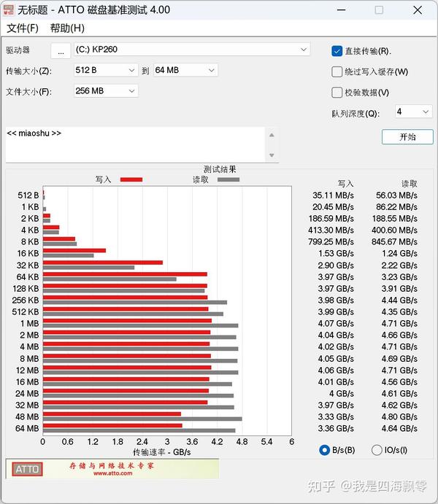Image resolution: width=438 pixels, height=504 pixels.
Task: Click the 4 GB/s write value for 24 MB
Action: (x=341, y=394)
